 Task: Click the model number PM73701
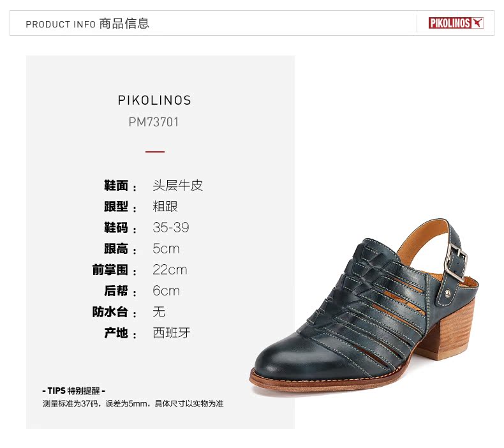coord(154,122)
